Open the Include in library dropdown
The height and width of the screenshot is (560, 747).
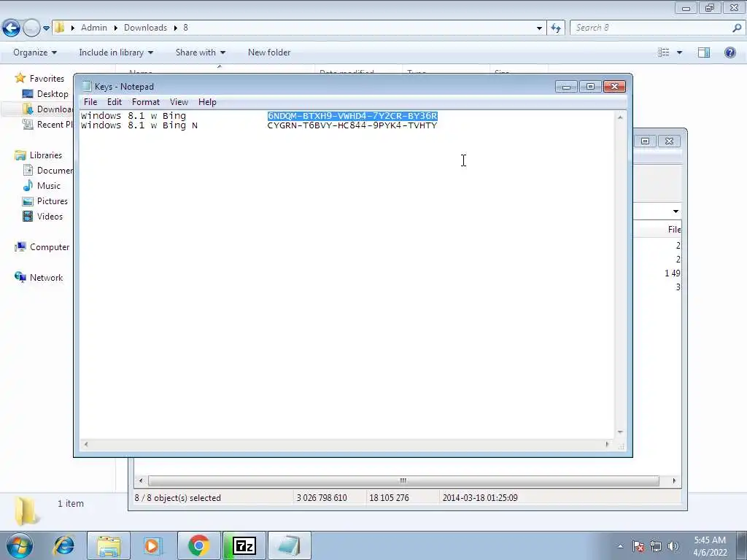[116, 52]
